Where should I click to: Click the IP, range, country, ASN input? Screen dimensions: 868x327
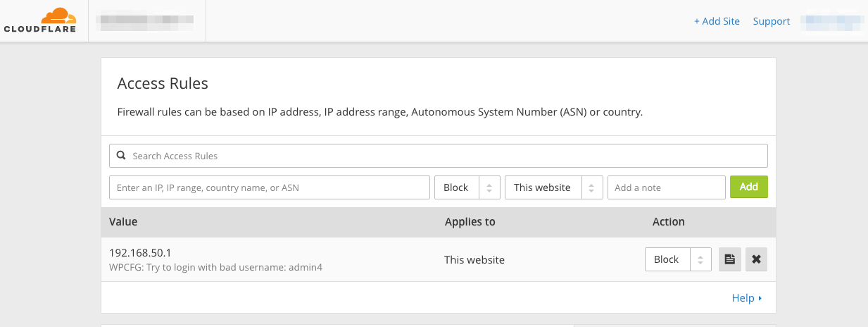(x=270, y=187)
